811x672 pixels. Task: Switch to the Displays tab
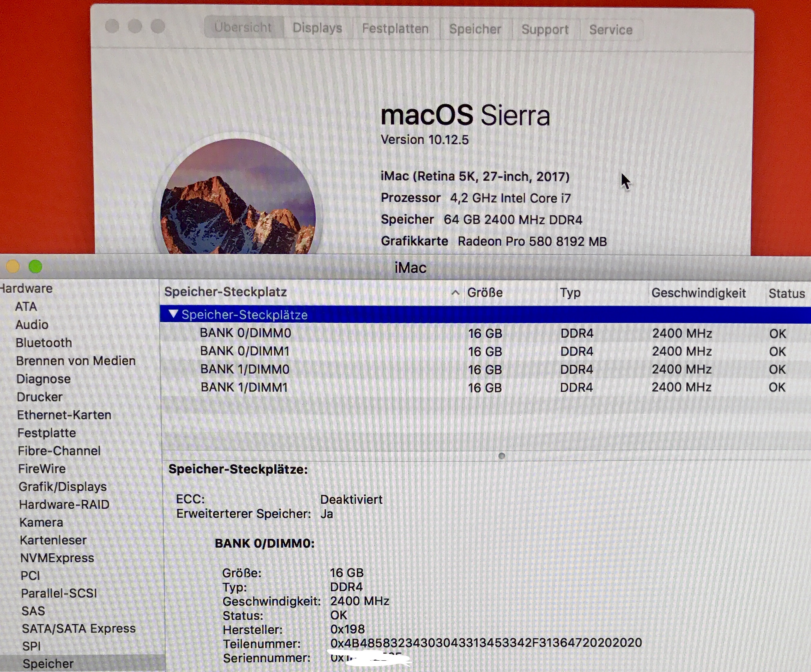click(317, 28)
